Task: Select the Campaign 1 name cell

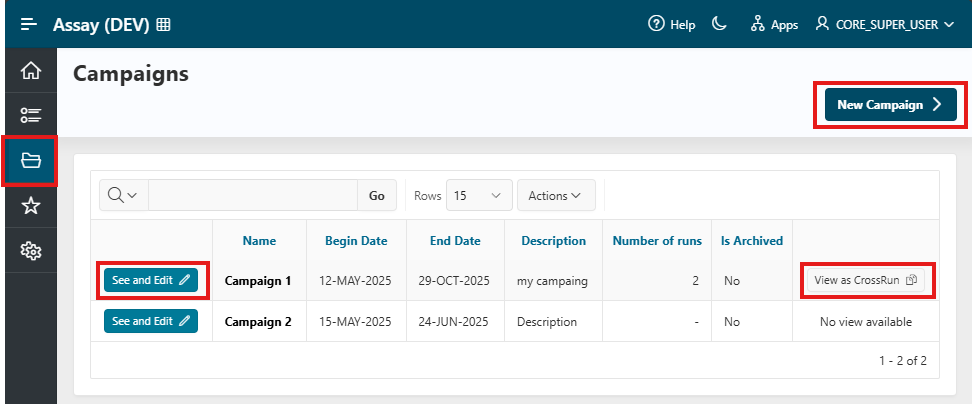Action: pyautogui.click(x=258, y=281)
